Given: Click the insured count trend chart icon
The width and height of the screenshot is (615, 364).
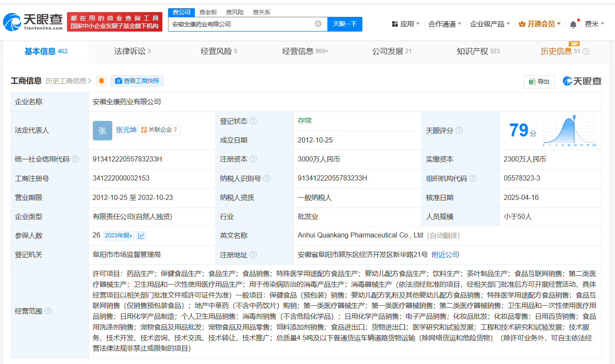Looking at the screenshot, I should tap(141, 236).
